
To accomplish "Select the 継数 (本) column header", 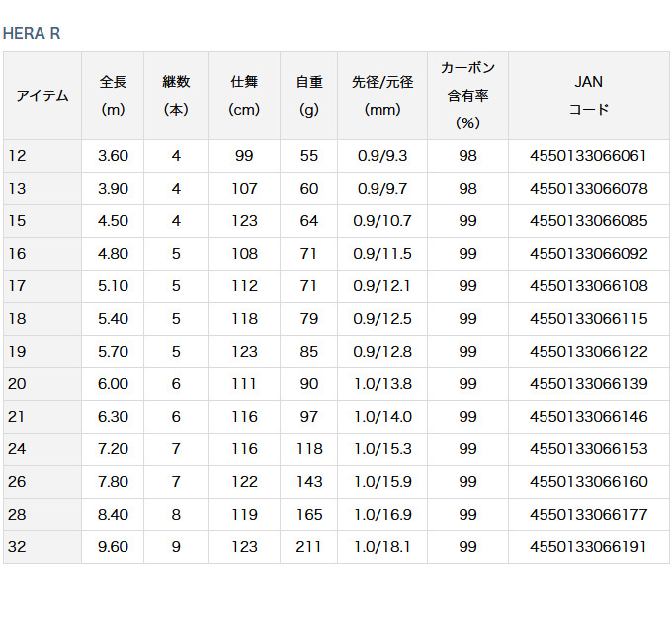I will (176, 96).
